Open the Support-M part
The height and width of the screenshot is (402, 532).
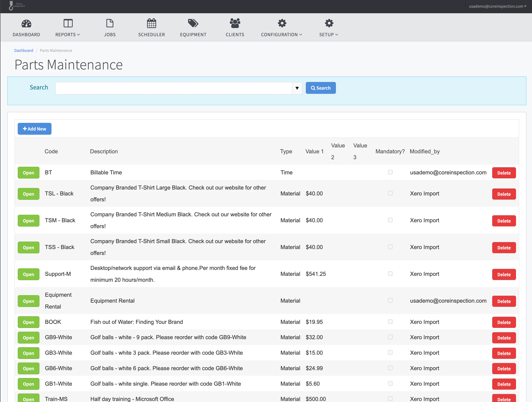(x=28, y=274)
